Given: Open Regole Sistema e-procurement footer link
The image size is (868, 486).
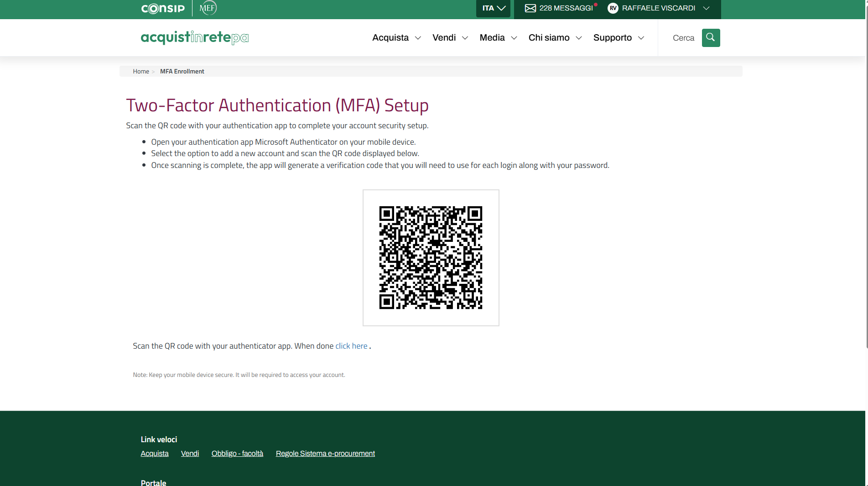Looking at the screenshot, I should pos(325,453).
